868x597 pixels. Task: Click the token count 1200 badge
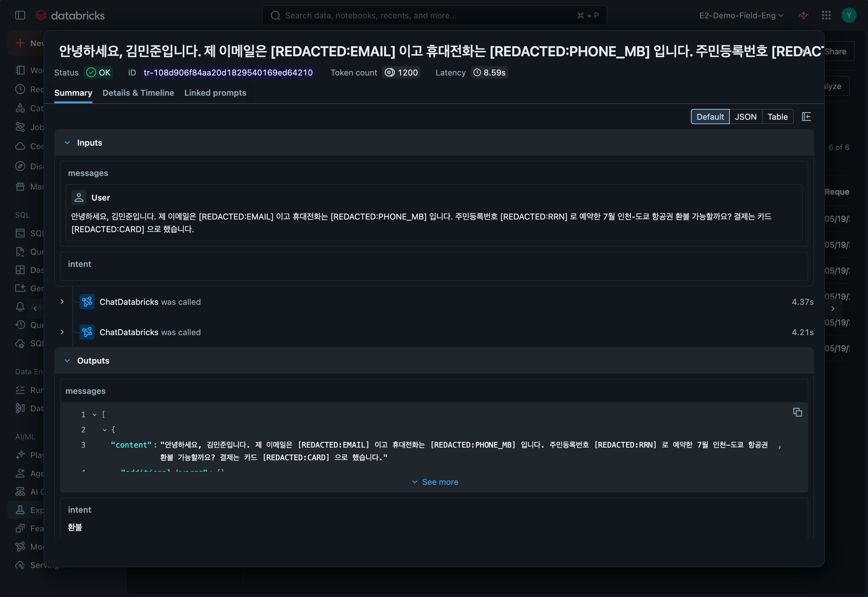[x=401, y=72]
